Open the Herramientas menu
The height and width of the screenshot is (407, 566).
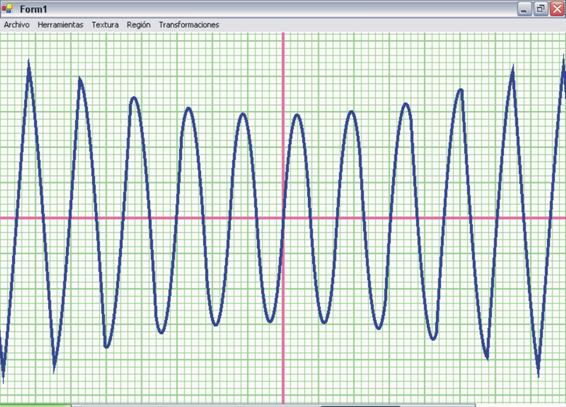coord(60,25)
